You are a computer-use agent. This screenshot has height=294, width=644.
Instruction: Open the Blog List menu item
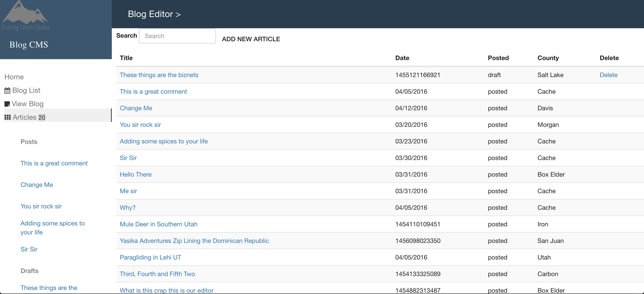tap(26, 90)
